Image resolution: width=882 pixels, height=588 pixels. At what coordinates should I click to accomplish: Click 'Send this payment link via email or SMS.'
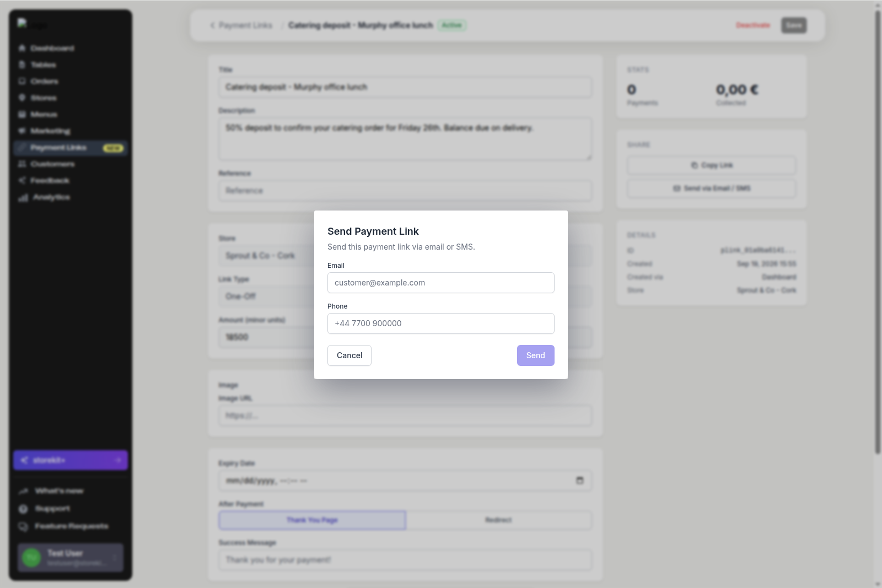(x=401, y=247)
